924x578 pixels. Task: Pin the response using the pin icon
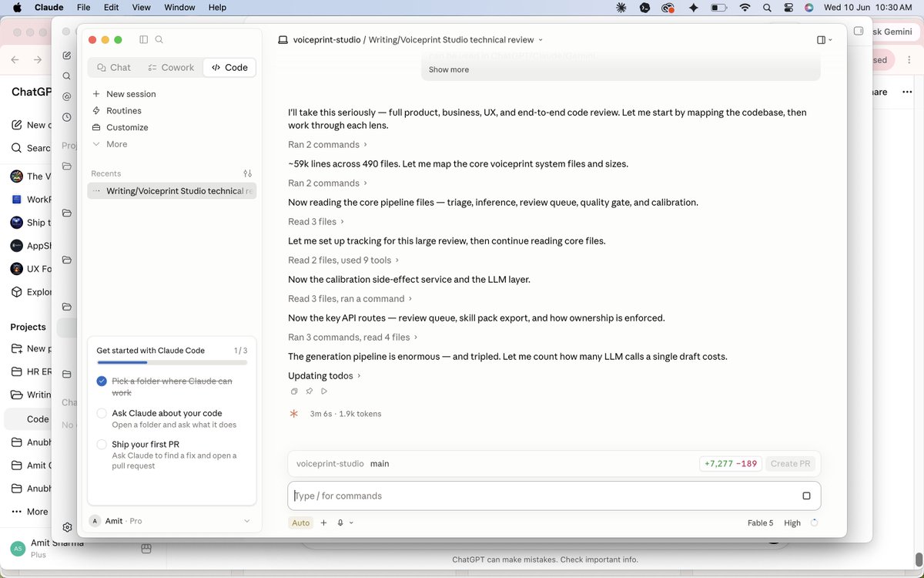click(x=309, y=391)
